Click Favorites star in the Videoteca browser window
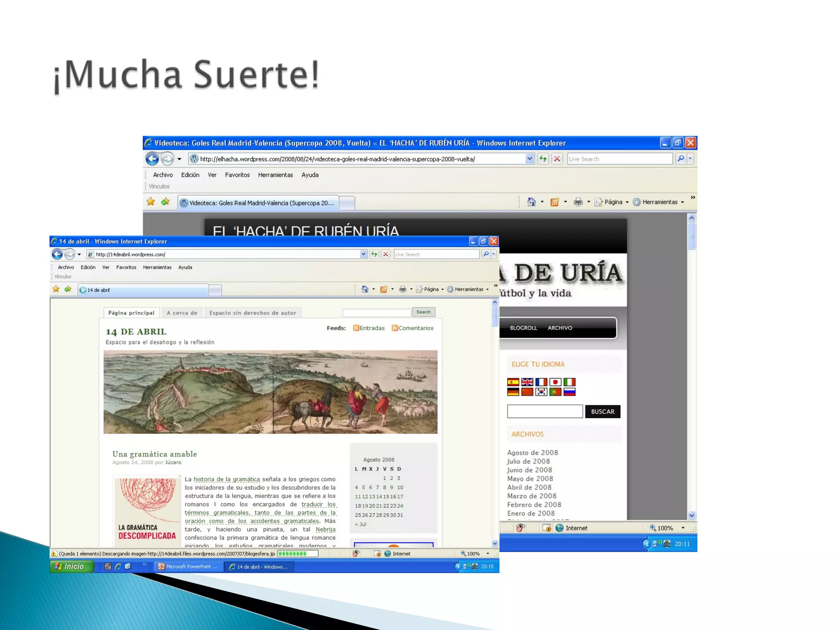The image size is (840, 630). pos(151,202)
